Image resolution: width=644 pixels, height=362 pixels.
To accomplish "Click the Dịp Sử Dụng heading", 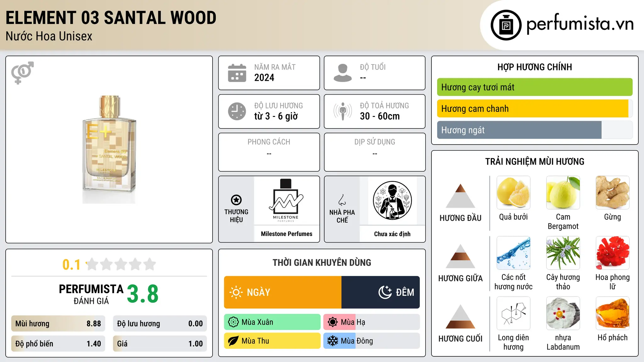I will pyautogui.click(x=375, y=142).
